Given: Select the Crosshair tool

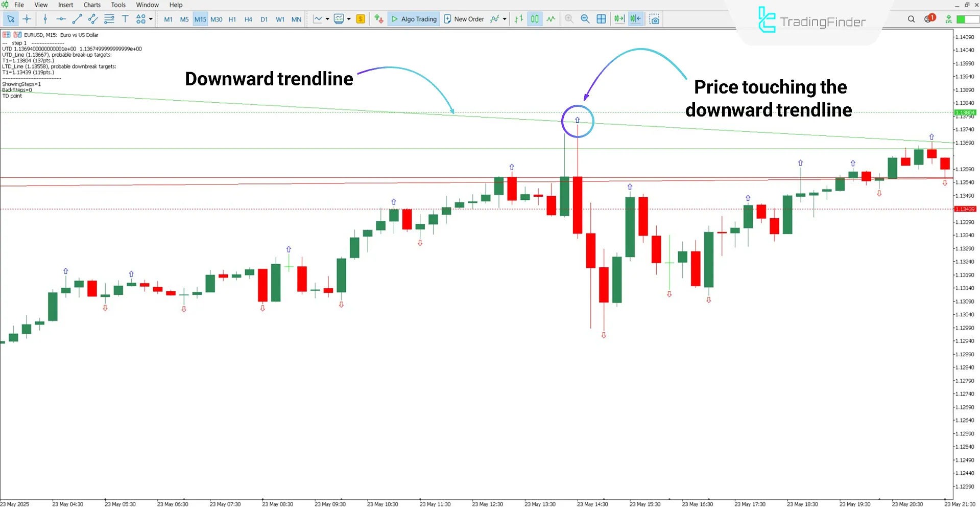Looking at the screenshot, I should click(x=27, y=19).
